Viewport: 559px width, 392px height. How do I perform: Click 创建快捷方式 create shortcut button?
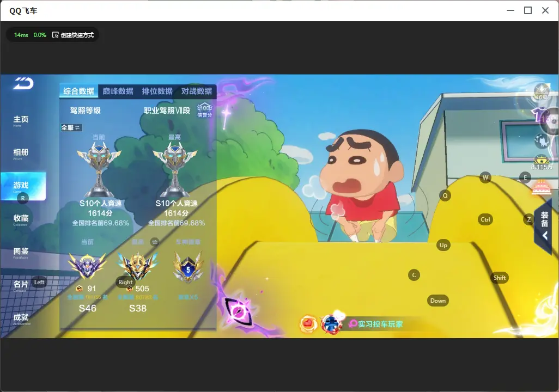click(x=73, y=35)
